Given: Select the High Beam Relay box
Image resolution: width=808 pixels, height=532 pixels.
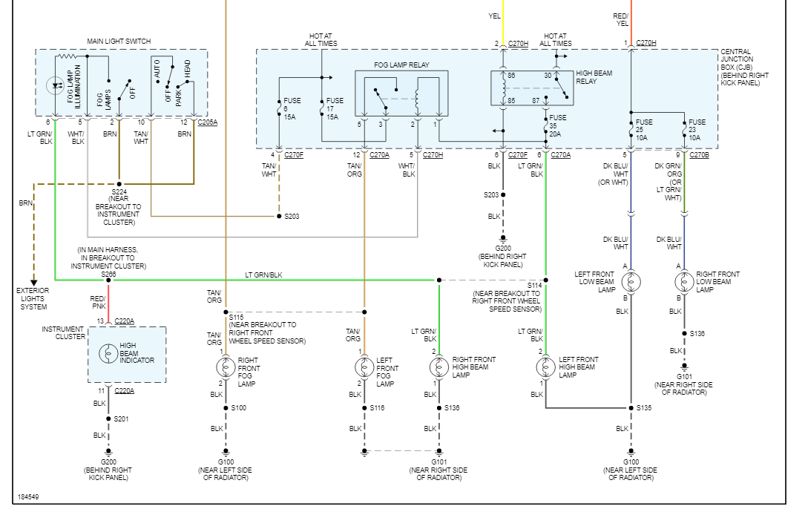Looking at the screenshot, I should click(x=532, y=88).
